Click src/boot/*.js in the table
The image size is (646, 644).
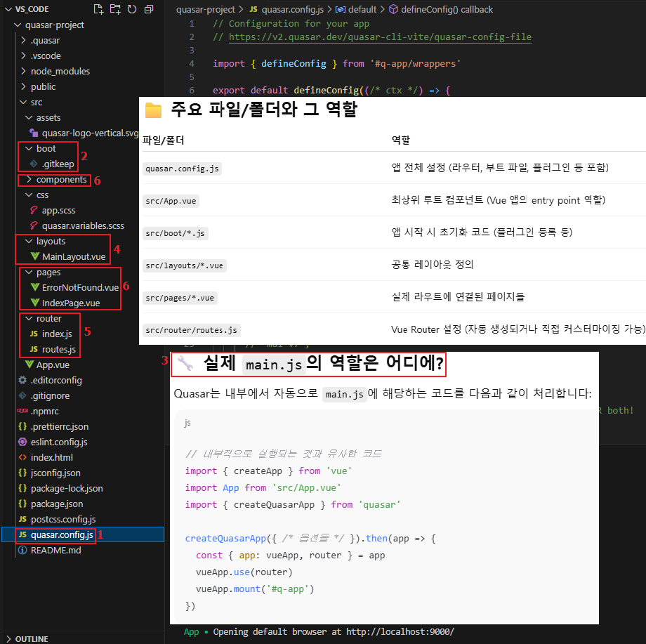tap(175, 233)
